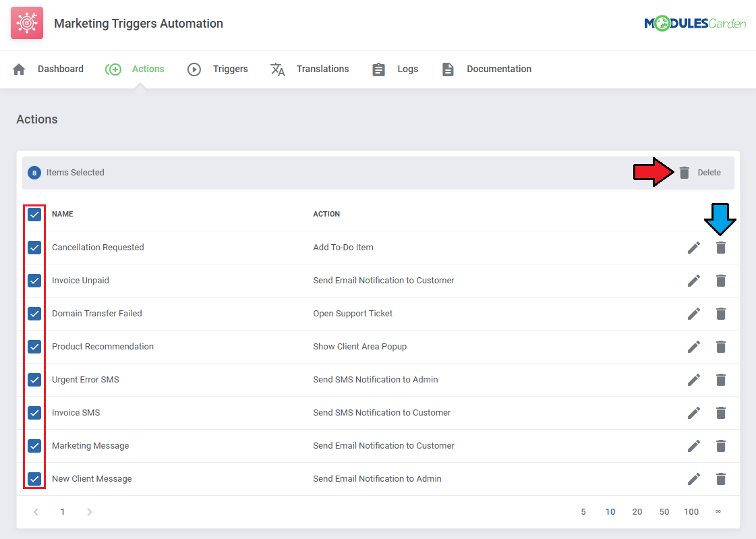Go to previous page arrow
This screenshot has width=756, height=539.
coord(36,512)
